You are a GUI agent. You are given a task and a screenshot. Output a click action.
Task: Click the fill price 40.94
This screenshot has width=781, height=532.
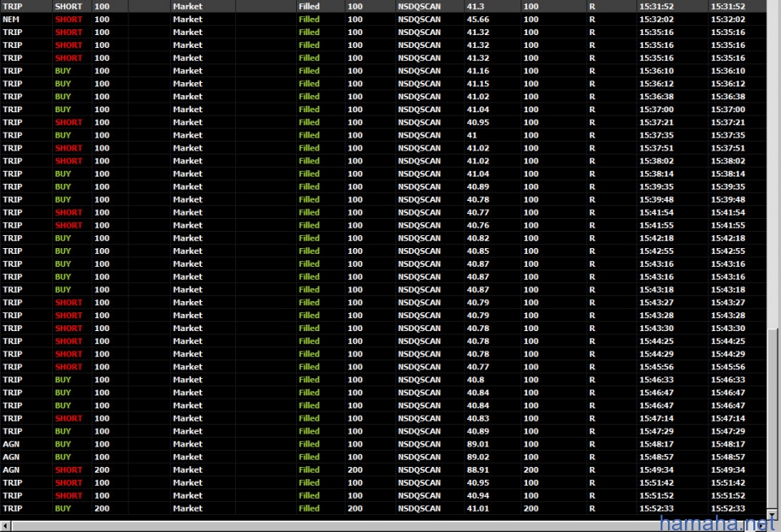[x=478, y=495]
